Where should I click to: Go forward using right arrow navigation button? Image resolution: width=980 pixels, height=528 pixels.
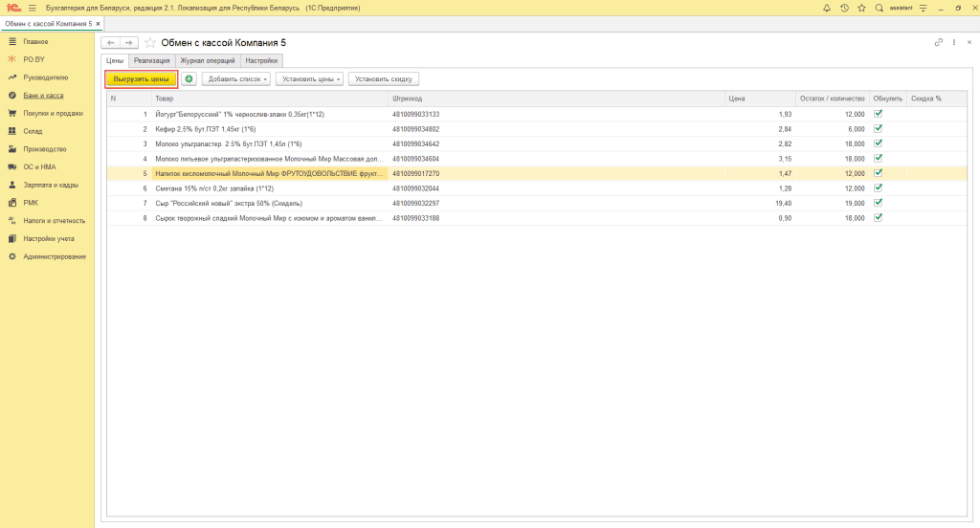[x=129, y=42]
